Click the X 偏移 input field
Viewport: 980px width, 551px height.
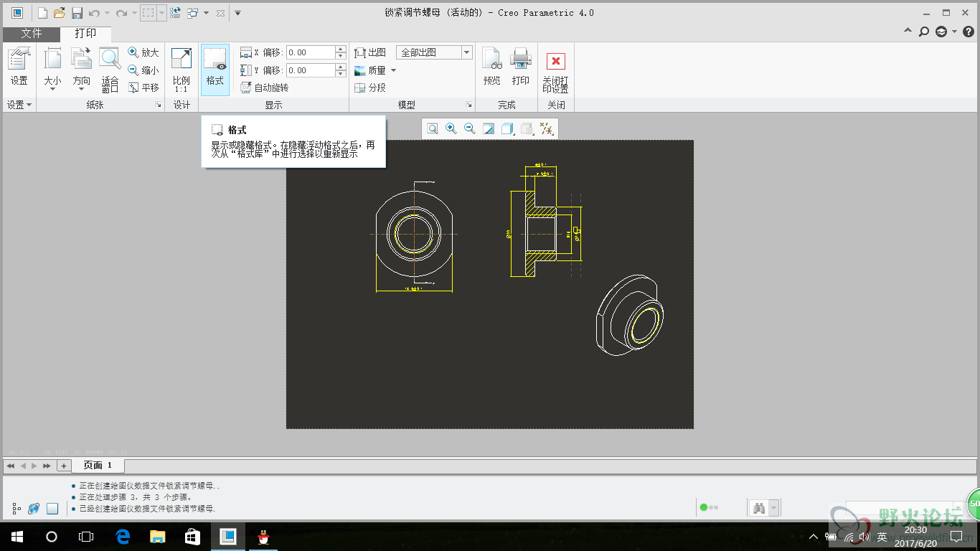coord(310,52)
